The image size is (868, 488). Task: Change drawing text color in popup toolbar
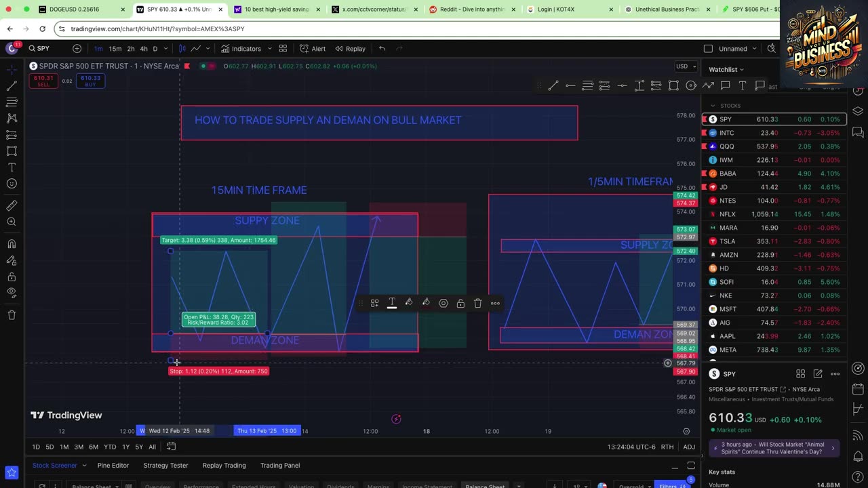pyautogui.click(x=392, y=303)
